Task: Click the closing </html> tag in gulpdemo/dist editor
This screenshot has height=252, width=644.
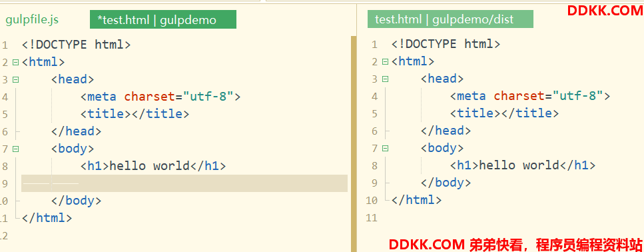Action: tap(416, 200)
